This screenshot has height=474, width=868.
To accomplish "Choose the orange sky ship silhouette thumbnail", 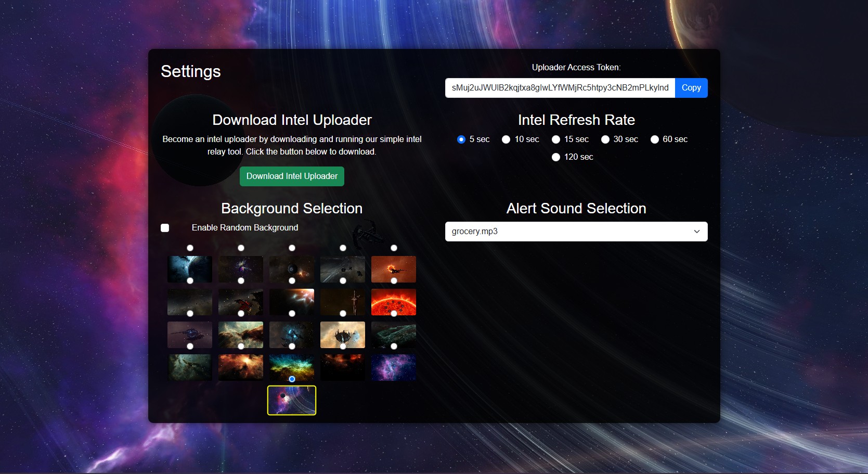I will (x=394, y=269).
